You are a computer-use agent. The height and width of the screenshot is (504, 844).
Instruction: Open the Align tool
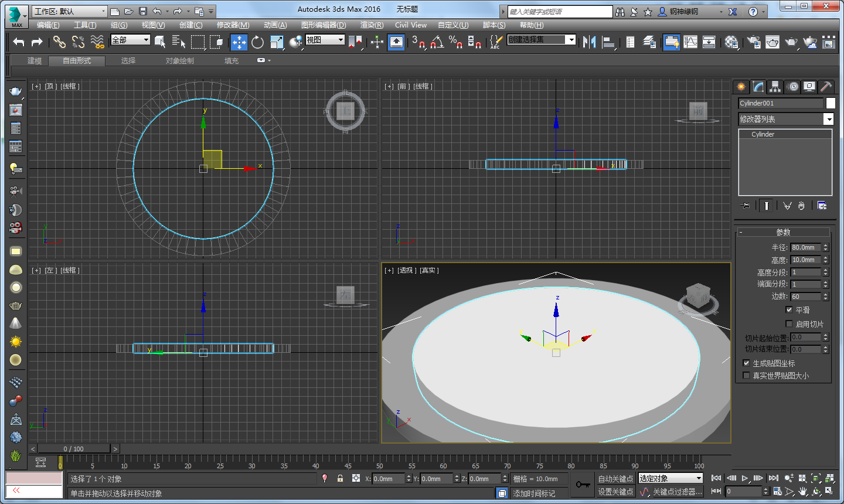[608, 42]
